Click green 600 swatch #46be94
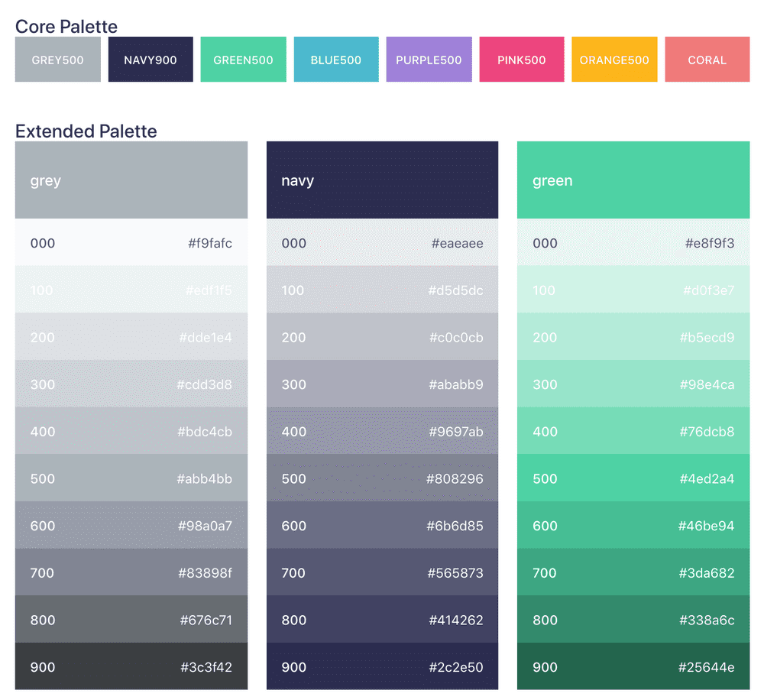The image size is (764, 700). [633, 526]
